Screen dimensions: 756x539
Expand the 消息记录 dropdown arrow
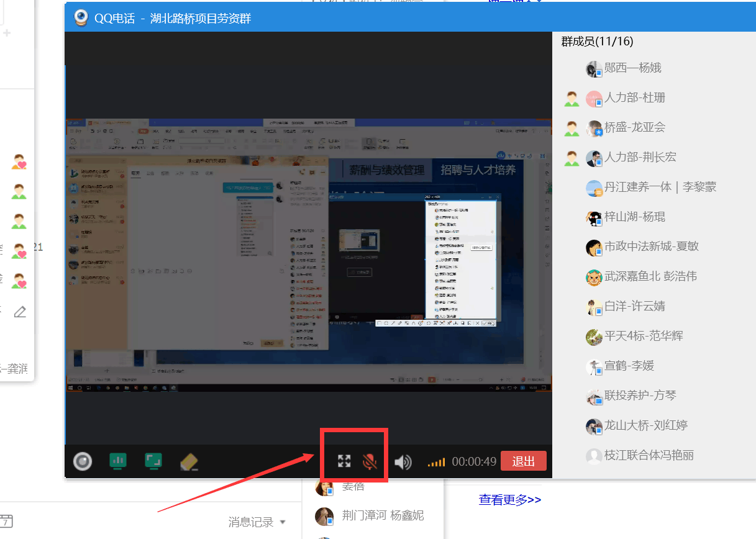(283, 522)
